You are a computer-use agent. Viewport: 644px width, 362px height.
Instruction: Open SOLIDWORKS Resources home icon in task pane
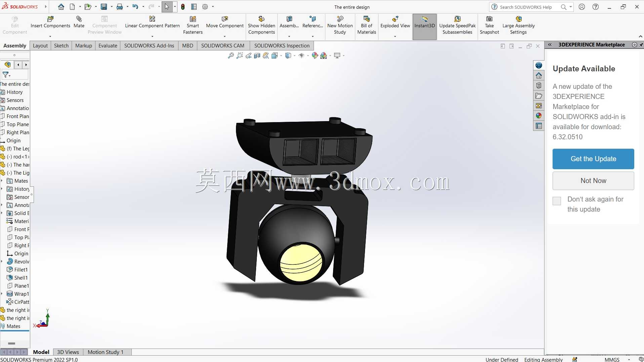(539, 75)
